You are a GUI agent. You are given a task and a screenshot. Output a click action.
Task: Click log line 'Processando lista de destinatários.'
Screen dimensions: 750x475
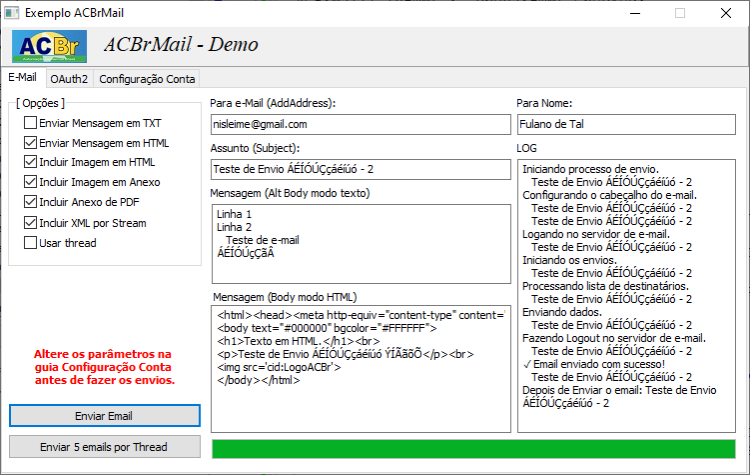(606, 286)
